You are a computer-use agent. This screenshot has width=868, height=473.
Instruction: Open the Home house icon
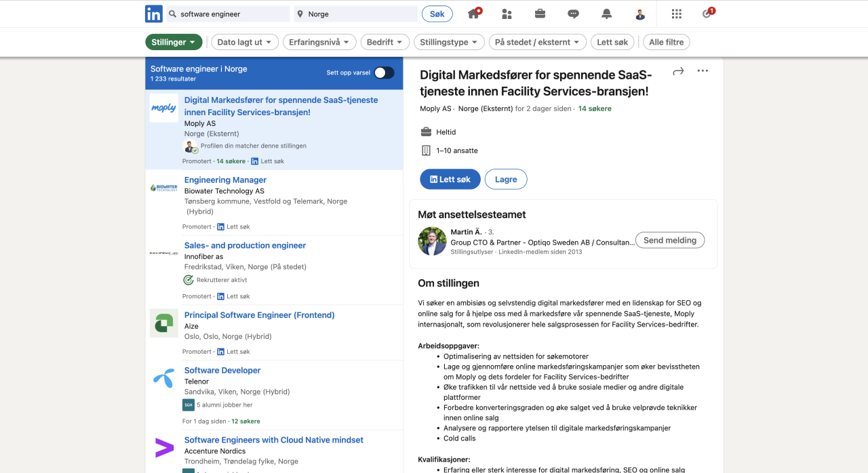coord(474,14)
